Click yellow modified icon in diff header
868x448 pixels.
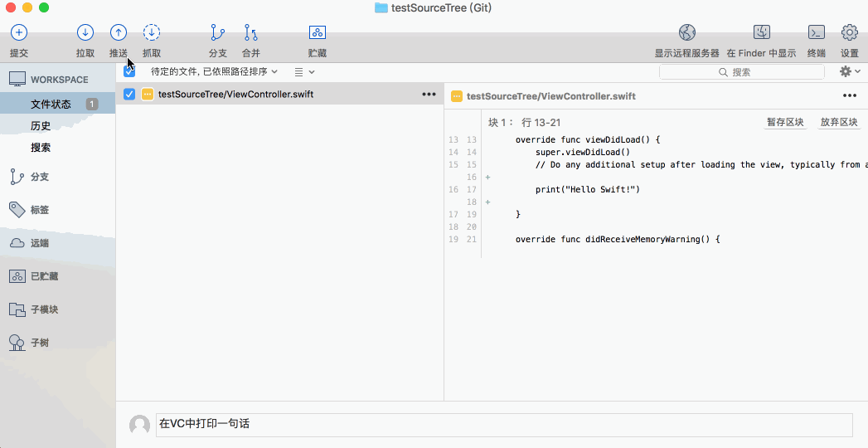coord(457,95)
